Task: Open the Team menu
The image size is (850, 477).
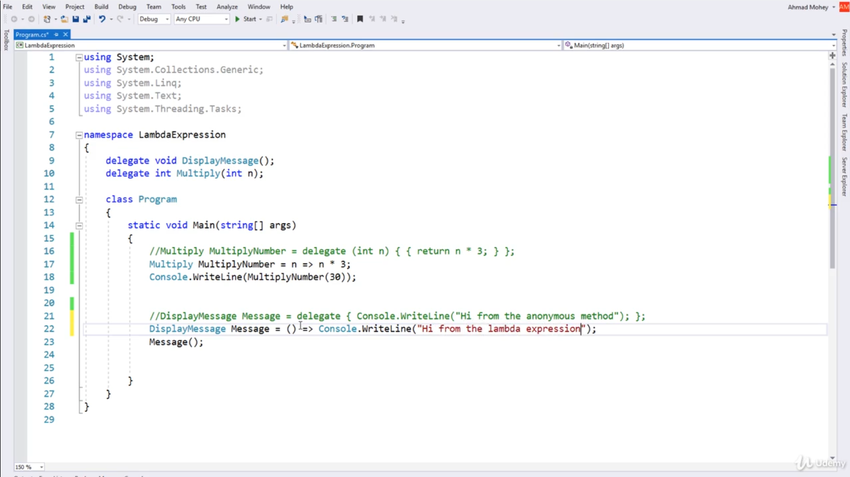Action: [x=154, y=7]
